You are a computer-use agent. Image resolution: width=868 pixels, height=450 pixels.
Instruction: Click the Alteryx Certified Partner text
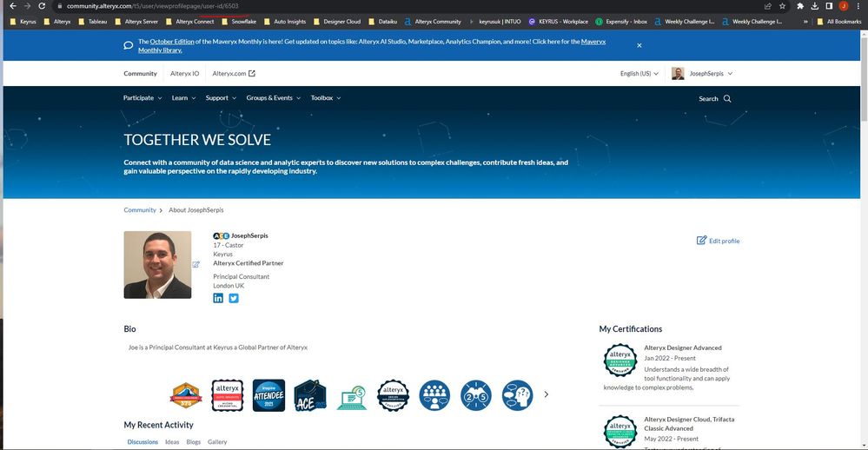point(248,263)
